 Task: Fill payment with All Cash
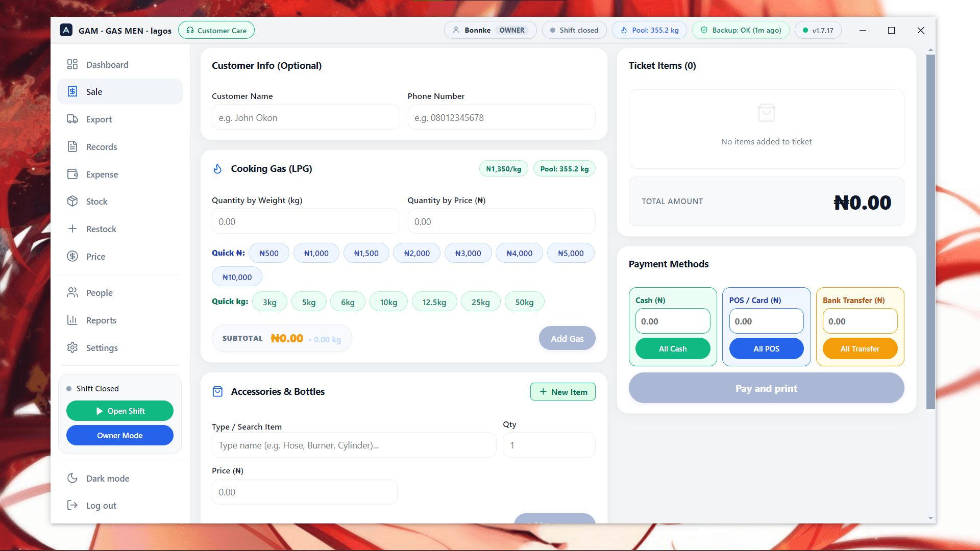[x=673, y=349]
